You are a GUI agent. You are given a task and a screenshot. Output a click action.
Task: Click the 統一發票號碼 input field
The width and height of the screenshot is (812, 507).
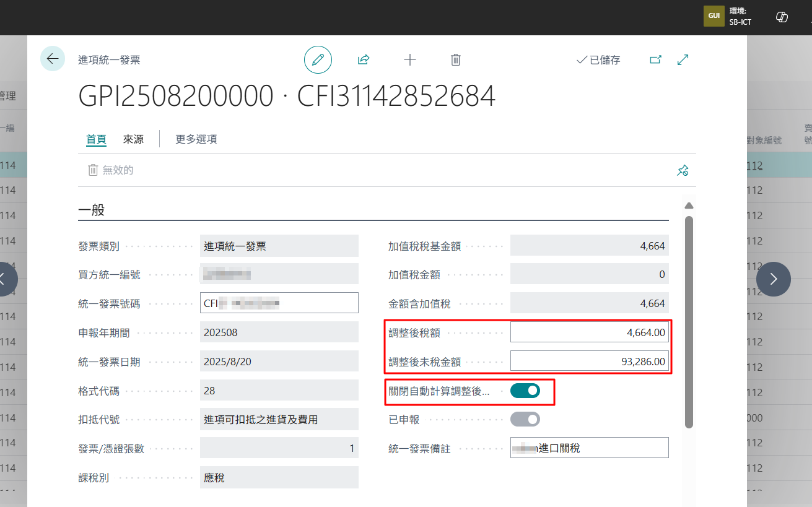pos(279,303)
